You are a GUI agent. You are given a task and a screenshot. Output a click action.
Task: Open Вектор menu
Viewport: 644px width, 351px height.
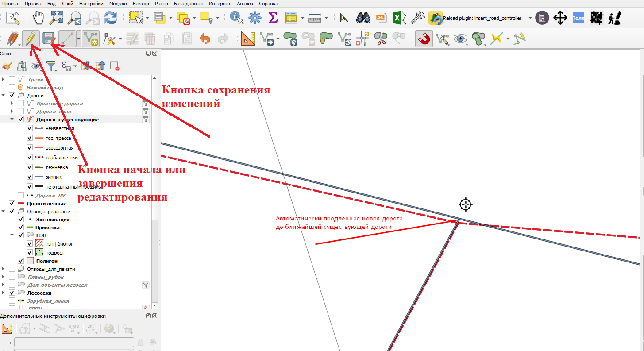pos(141,4)
